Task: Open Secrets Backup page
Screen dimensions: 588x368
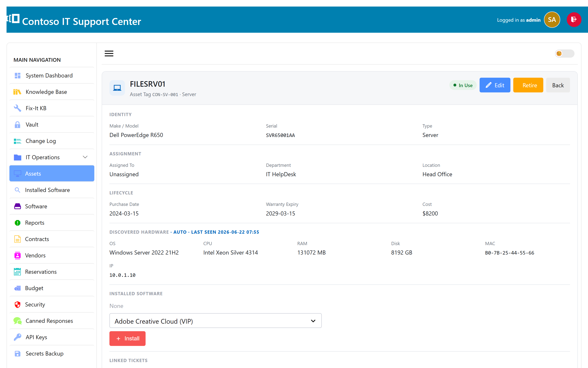Action: pyautogui.click(x=52, y=353)
